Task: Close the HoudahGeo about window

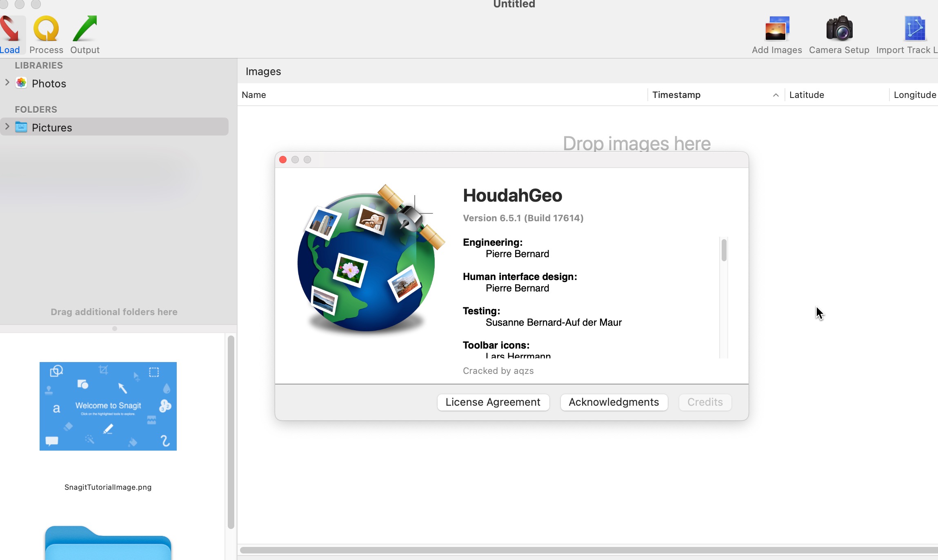Action: tap(283, 160)
